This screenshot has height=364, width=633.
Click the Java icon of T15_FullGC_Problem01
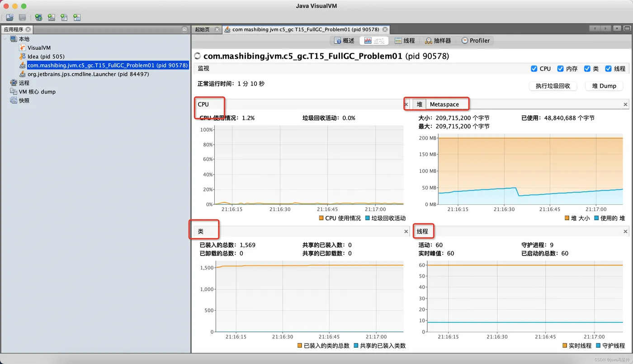tap(23, 65)
